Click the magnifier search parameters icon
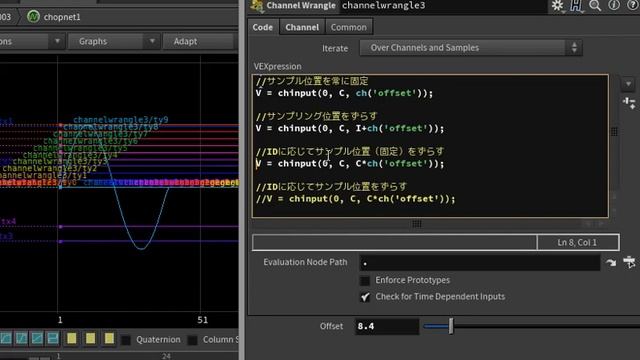The image size is (640, 360). (595, 5)
